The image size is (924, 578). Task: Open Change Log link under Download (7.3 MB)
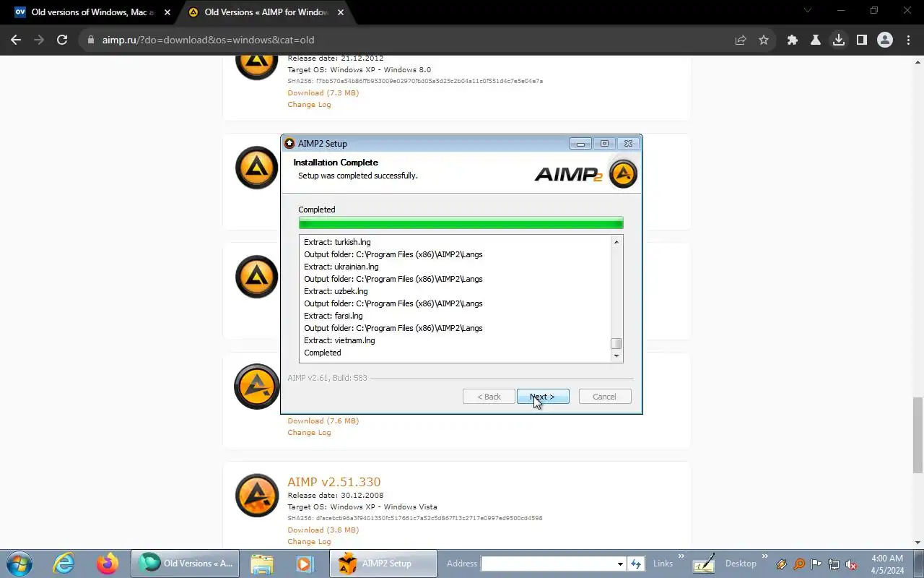click(309, 104)
